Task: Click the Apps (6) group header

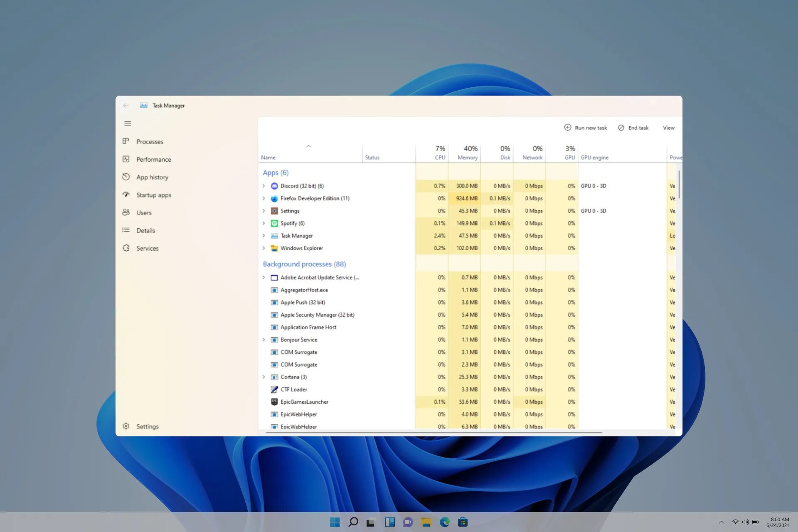Action: pyautogui.click(x=276, y=173)
